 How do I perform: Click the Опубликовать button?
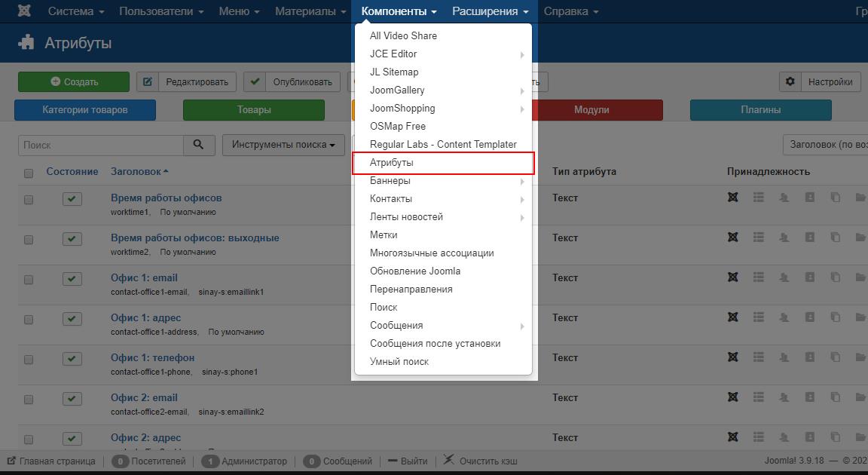[x=292, y=82]
